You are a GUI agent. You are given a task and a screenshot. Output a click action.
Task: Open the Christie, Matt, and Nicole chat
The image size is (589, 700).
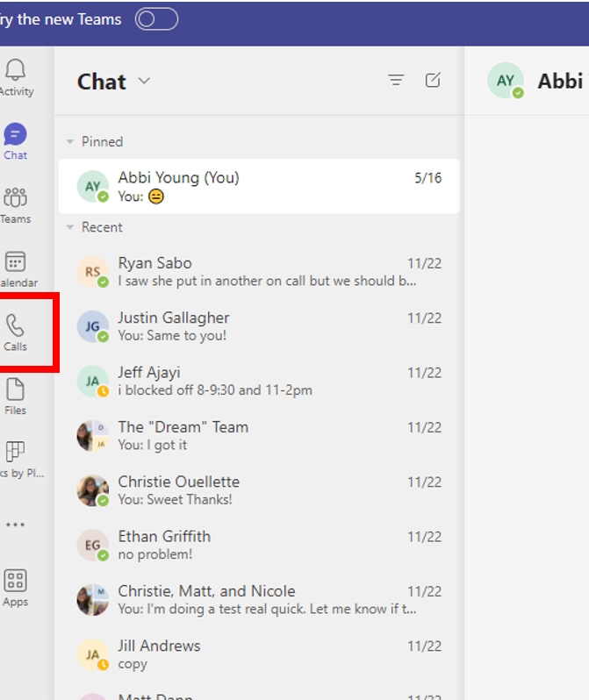(x=259, y=600)
